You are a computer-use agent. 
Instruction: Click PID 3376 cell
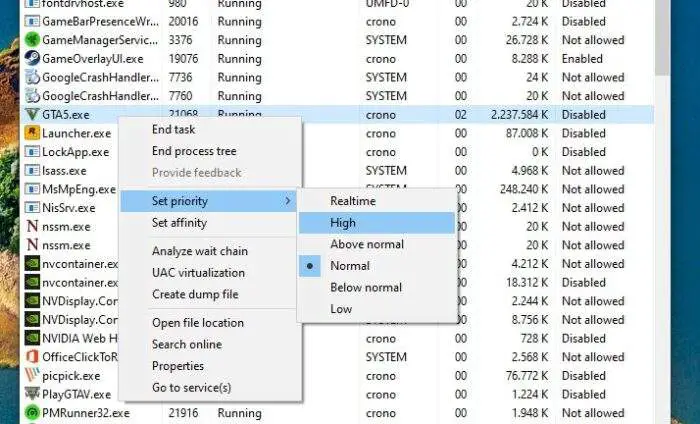click(180, 40)
